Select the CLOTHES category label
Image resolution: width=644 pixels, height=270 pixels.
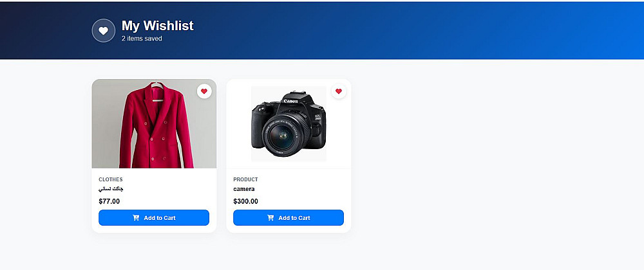(111, 179)
